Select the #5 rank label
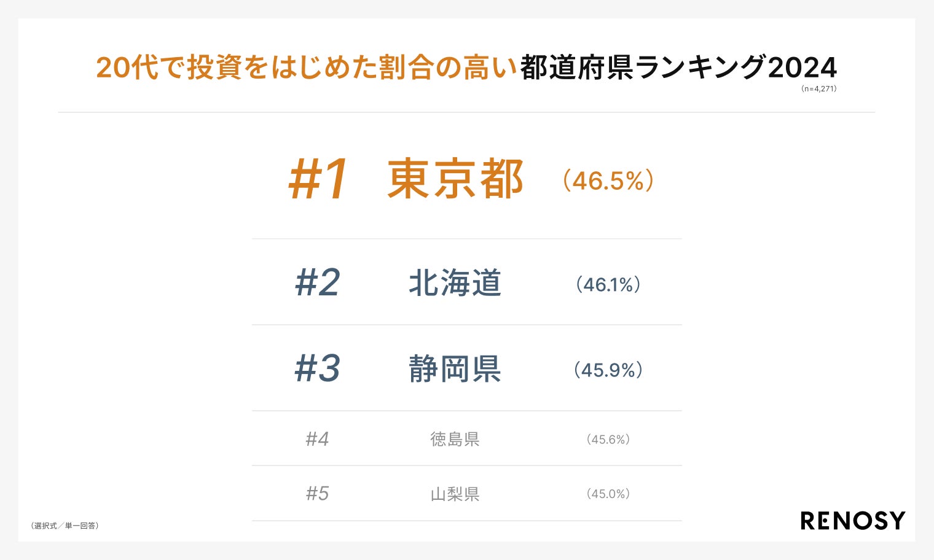The height and width of the screenshot is (560, 934). 317,494
